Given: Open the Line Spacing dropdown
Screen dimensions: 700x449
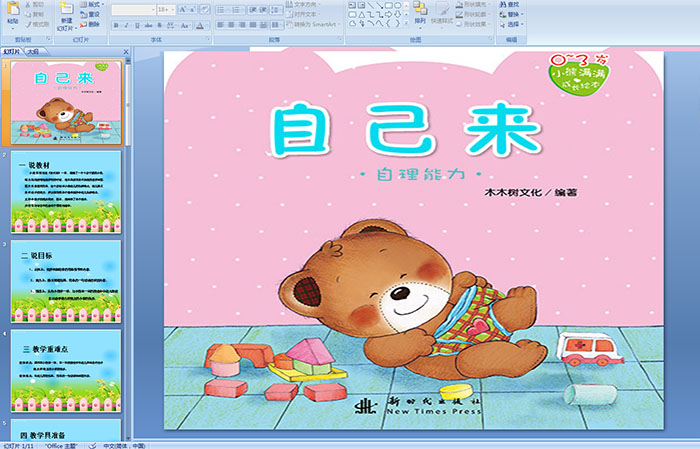Looking at the screenshot, I should (276, 10).
